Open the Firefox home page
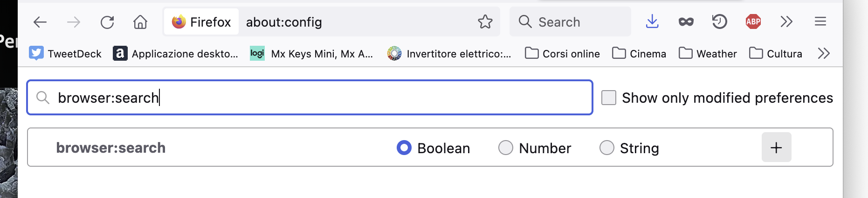 (x=140, y=22)
